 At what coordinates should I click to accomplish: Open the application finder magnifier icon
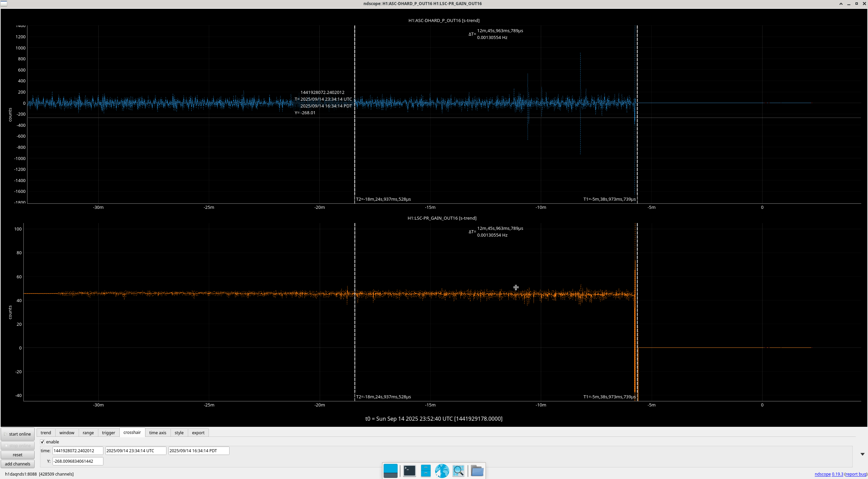[458, 471]
